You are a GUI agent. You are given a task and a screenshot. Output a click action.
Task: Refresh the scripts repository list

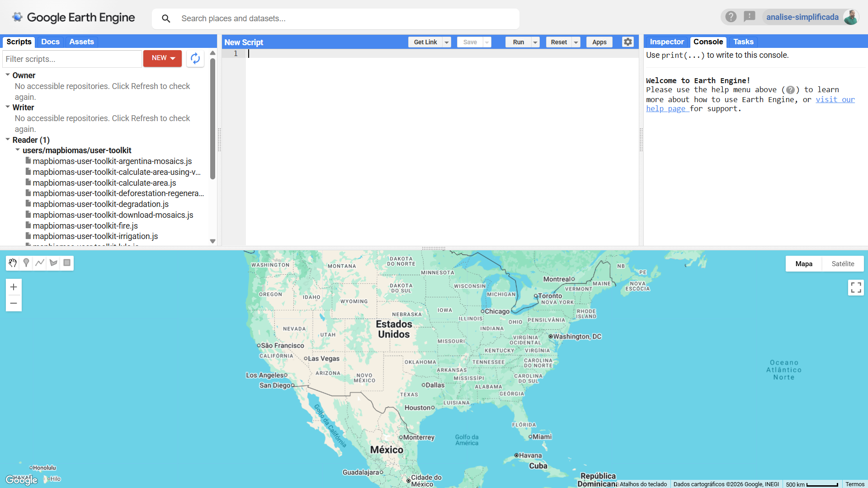[x=195, y=59]
